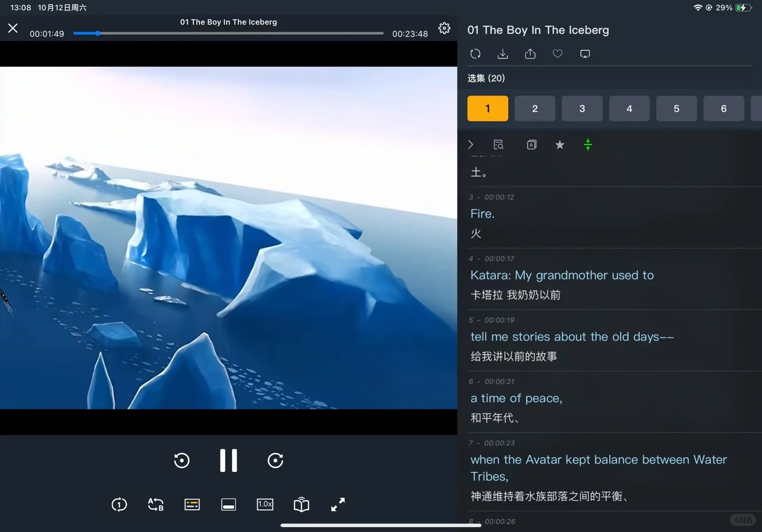Screen dimensions: 762x532
Task: Jump to subtitle 'a time of peace,'
Action: pos(516,399)
